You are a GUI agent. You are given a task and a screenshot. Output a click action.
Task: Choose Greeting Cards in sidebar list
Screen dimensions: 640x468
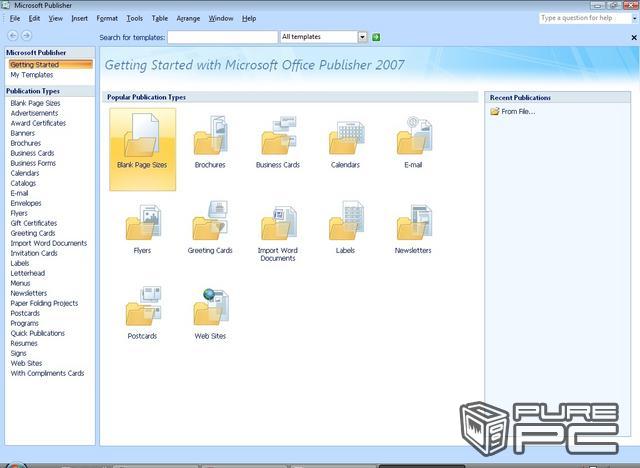coord(33,233)
